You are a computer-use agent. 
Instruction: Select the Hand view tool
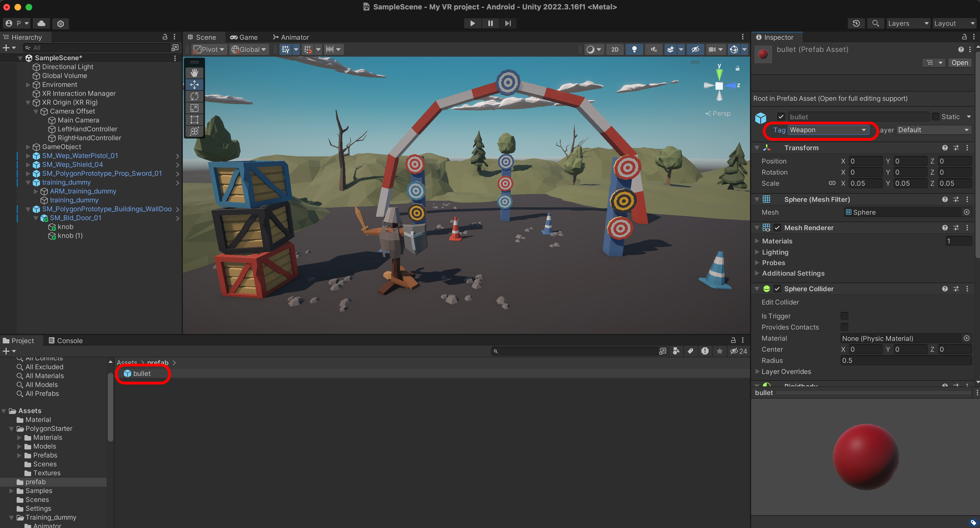194,73
